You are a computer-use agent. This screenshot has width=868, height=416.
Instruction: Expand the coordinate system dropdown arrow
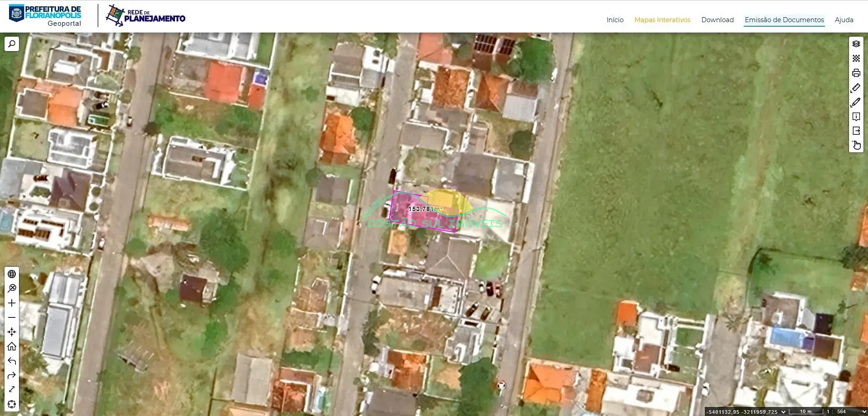[783, 411]
